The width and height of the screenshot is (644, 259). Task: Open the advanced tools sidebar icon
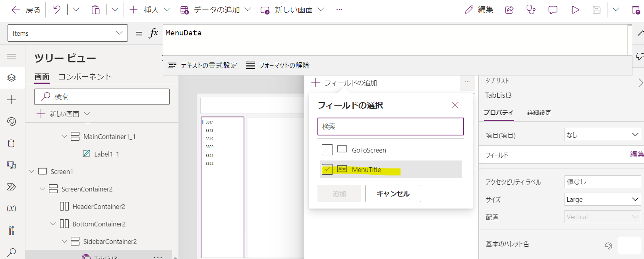(x=12, y=230)
